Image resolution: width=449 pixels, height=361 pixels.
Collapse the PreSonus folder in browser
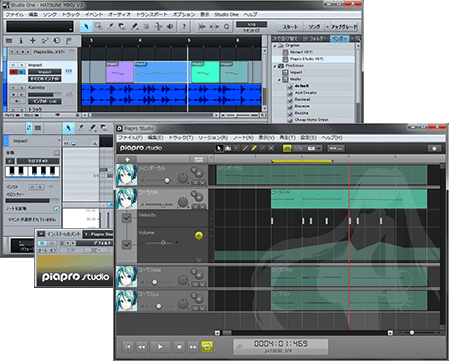pos(275,66)
